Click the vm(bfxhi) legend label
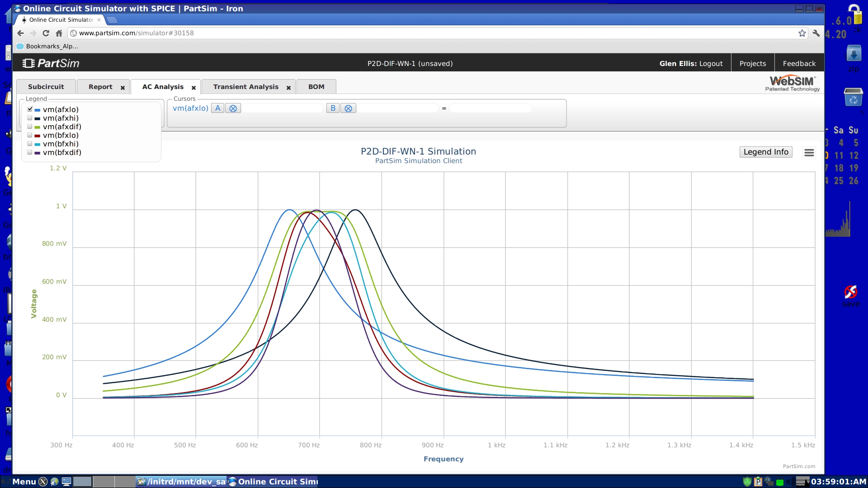 (x=61, y=144)
